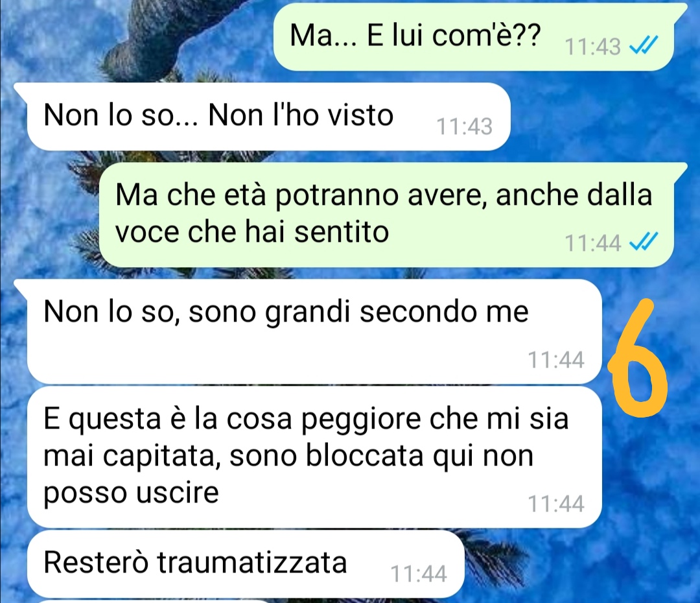The height and width of the screenshot is (603, 700).
Task: Tap the blue double-check on the 11:44 sent message
Action: (644, 242)
